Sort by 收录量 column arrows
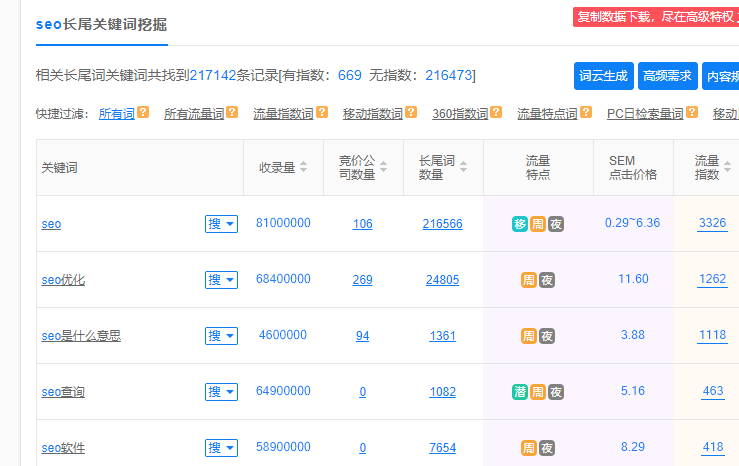The width and height of the screenshot is (739, 466). (x=303, y=168)
